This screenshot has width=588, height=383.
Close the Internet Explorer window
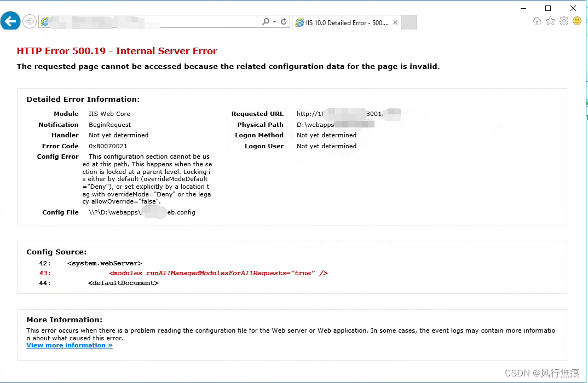(x=573, y=8)
